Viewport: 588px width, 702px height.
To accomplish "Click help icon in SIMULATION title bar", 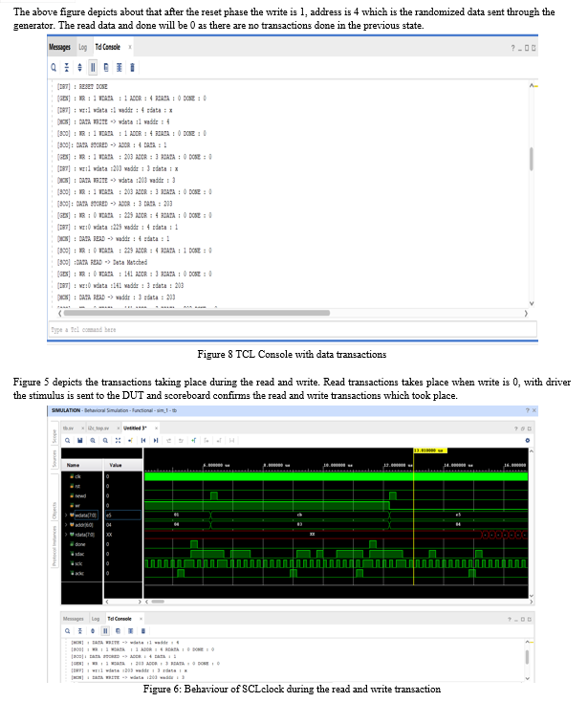I will [x=527, y=410].
